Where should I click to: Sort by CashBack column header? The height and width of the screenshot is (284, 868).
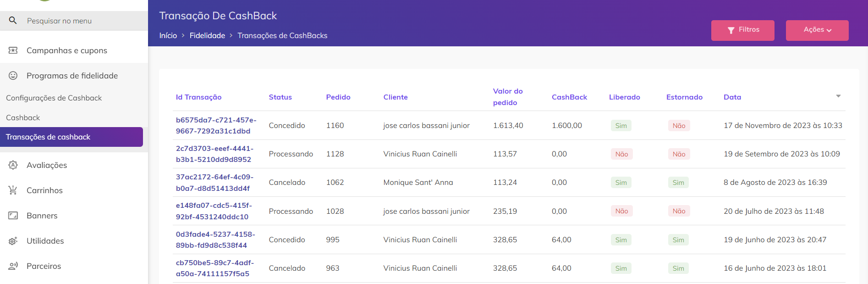[x=569, y=97]
